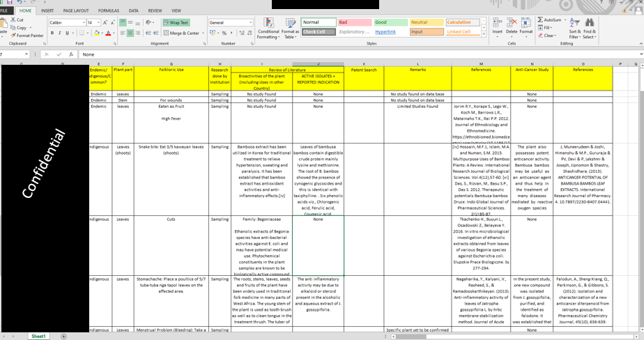644x340 pixels.
Task: Open the Sort & Filter tool
Action: point(575,29)
